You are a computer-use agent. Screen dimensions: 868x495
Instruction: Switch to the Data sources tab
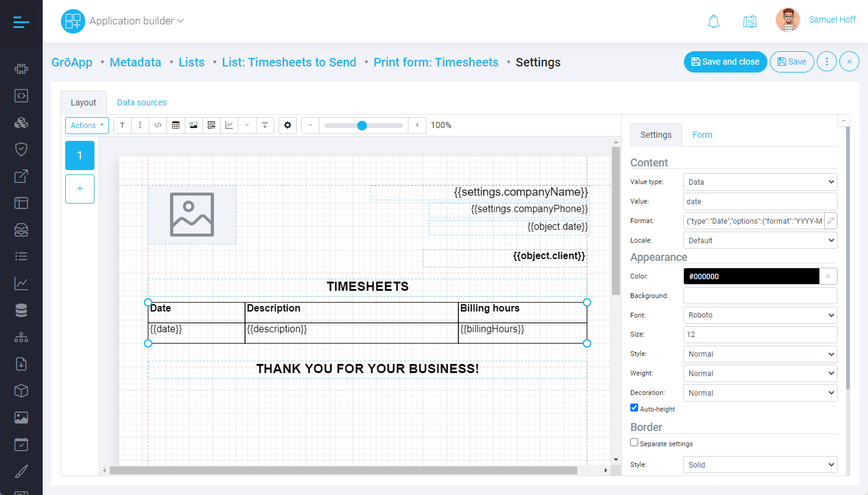point(141,102)
